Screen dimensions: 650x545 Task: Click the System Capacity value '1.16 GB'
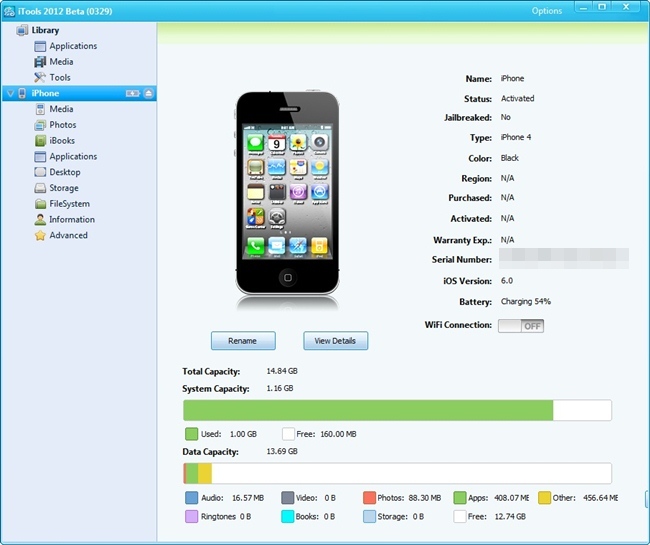[x=280, y=388]
